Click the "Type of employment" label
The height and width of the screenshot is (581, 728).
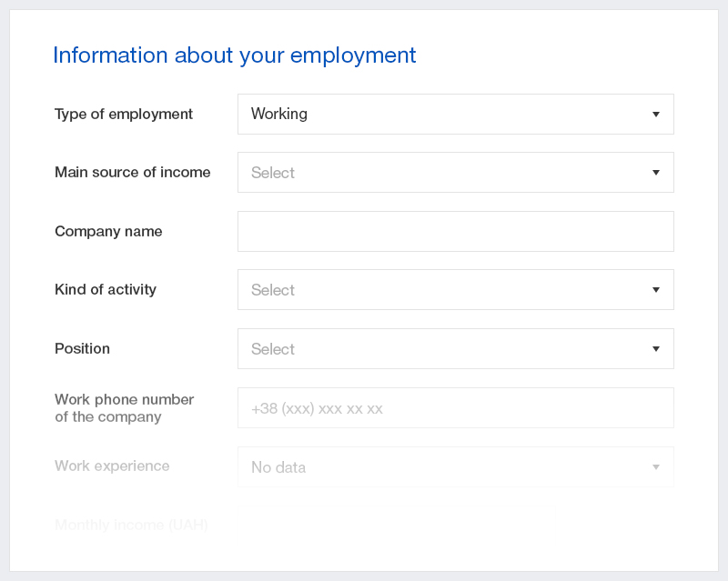click(124, 115)
